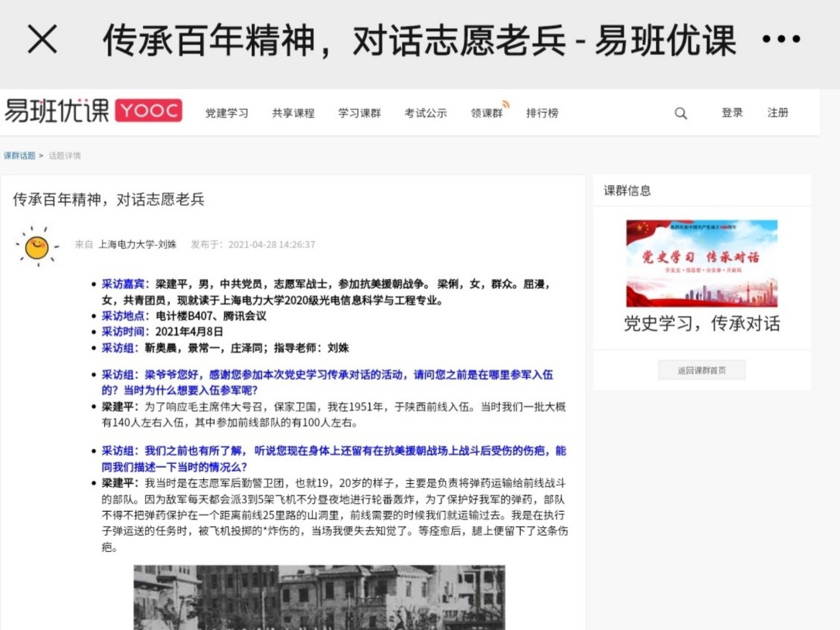Image resolution: width=840 pixels, height=630 pixels.
Task: Click the 登录 login link
Action: 732,113
